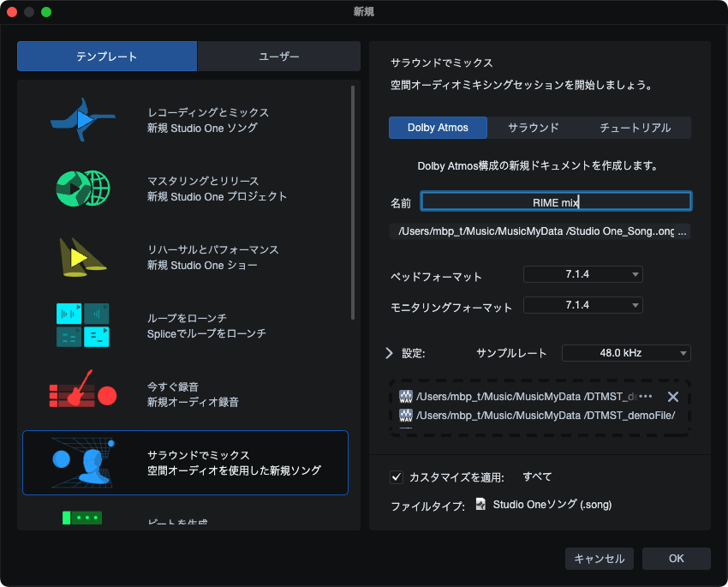Image resolution: width=728 pixels, height=587 pixels.
Task: Click the second audio file waveform icon
Action: click(x=406, y=416)
